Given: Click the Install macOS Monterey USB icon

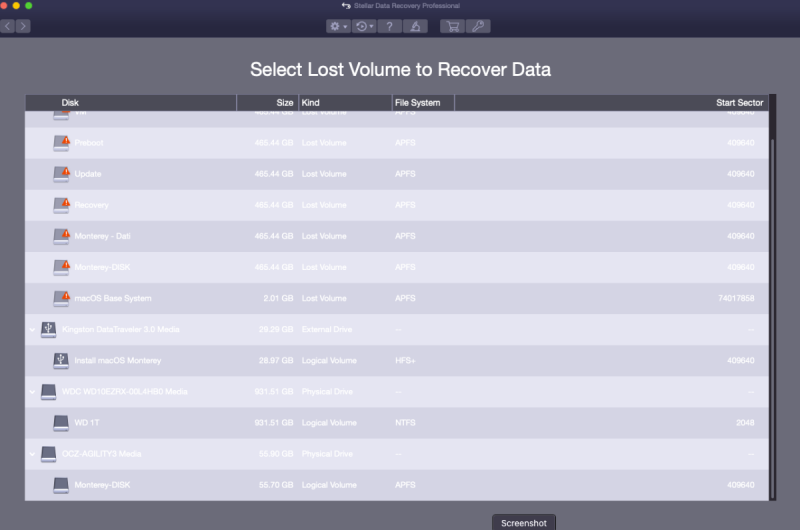Looking at the screenshot, I should pyautogui.click(x=61, y=360).
